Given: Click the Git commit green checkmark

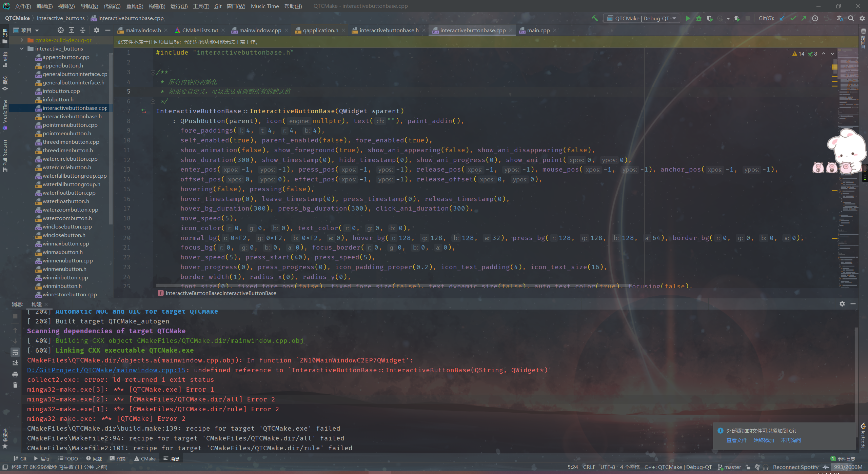Looking at the screenshot, I should click(x=793, y=18).
